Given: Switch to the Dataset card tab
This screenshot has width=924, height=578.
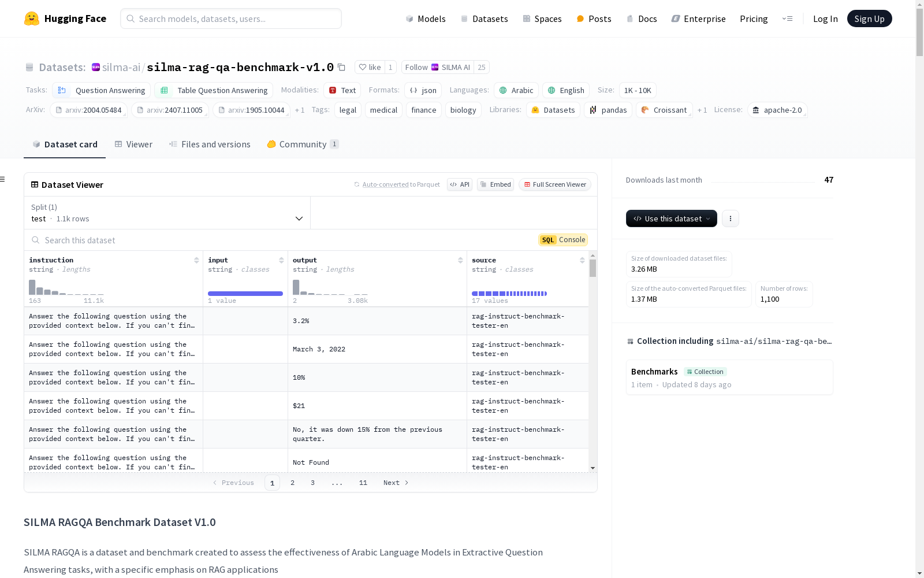Looking at the screenshot, I should [65, 144].
